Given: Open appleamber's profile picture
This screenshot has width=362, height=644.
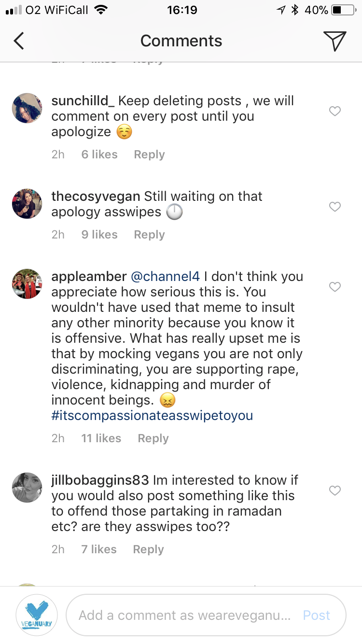Looking at the screenshot, I should coord(27,283).
